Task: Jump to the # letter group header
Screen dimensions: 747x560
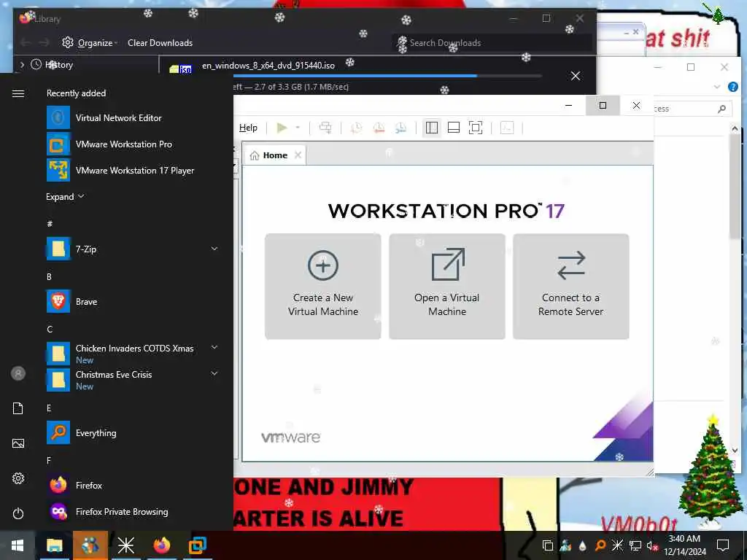Action: tap(50, 223)
